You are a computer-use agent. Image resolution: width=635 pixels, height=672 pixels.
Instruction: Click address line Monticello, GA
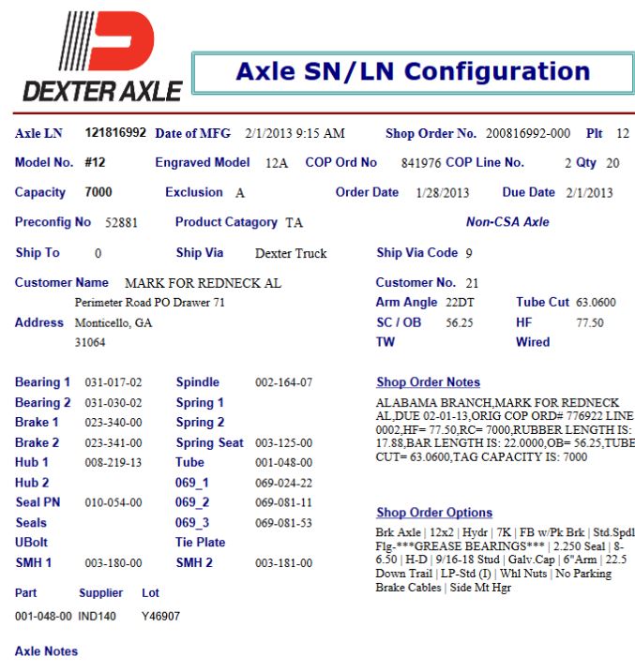(x=113, y=322)
